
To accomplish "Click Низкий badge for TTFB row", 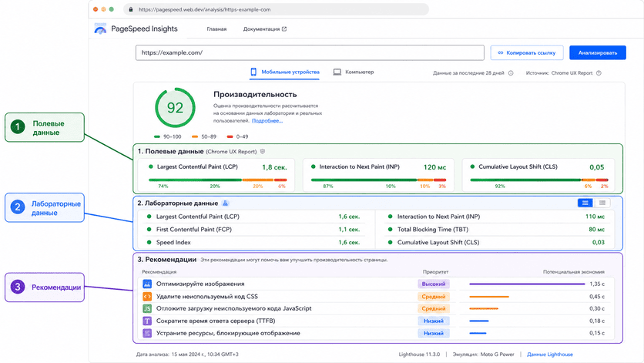I will 433,321.
